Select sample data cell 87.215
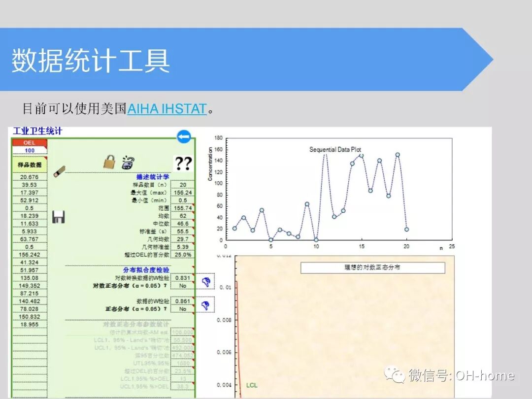 pos(30,294)
